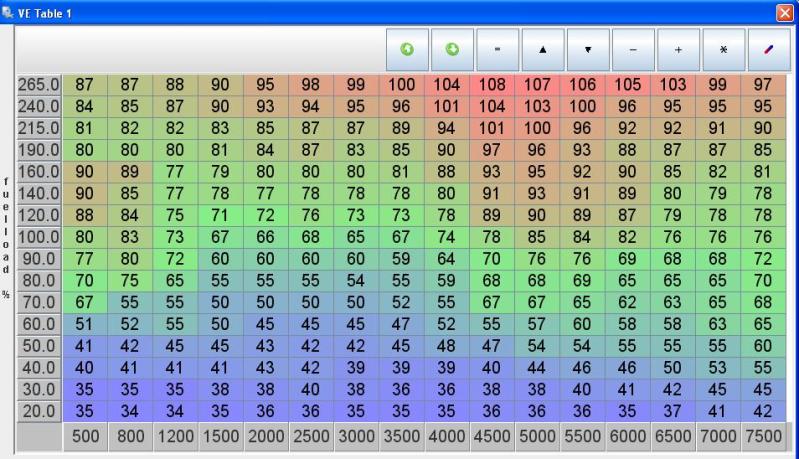This screenshot has height=459, width=799.
Task: Select cell 87 at 265.0 load, 500 RPM
Action: coord(85,85)
